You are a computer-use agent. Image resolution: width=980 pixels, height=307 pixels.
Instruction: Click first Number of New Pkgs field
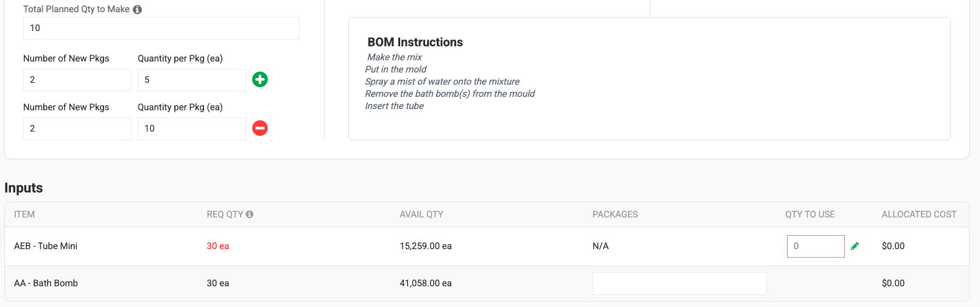(x=77, y=80)
